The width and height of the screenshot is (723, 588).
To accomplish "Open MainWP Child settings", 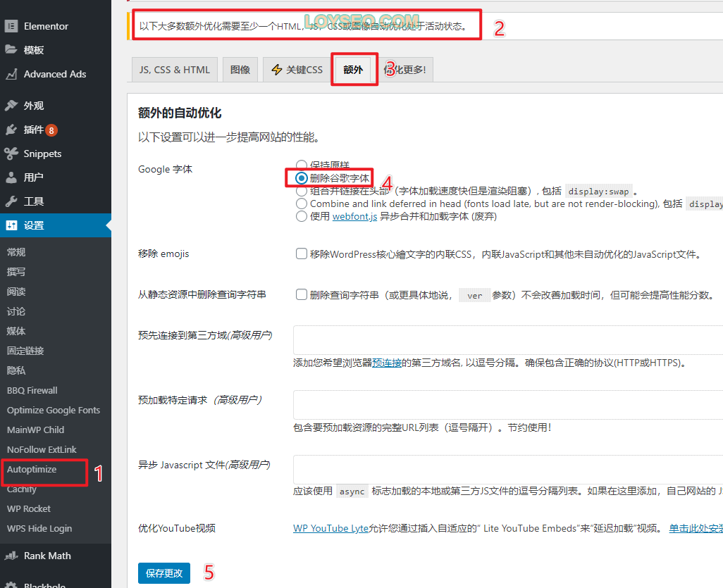I will tap(35, 430).
